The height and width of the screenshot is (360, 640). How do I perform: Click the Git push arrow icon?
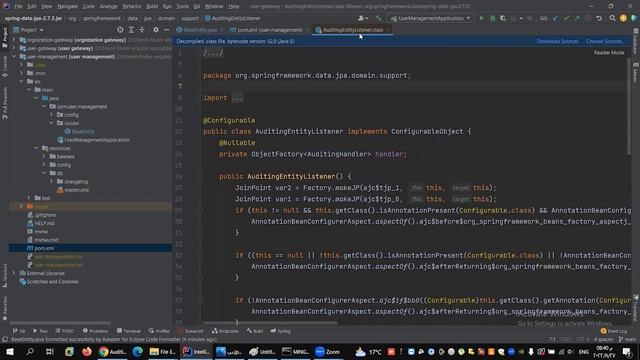(577, 18)
